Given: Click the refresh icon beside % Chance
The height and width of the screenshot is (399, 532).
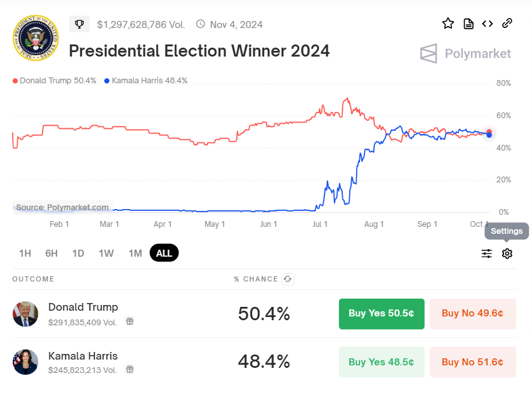Looking at the screenshot, I should click(x=288, y=279).
